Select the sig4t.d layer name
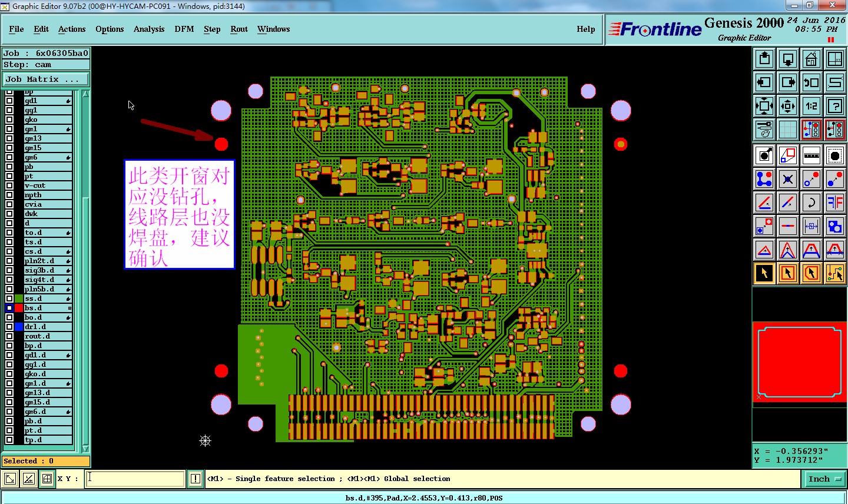The width and height of the screenshot is (848, 504). [48, 280]
